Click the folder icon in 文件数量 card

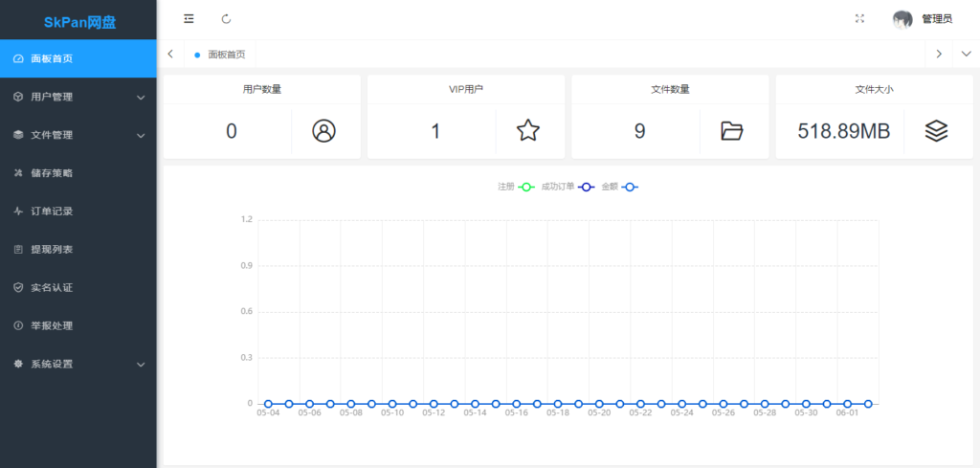(732, 131)
